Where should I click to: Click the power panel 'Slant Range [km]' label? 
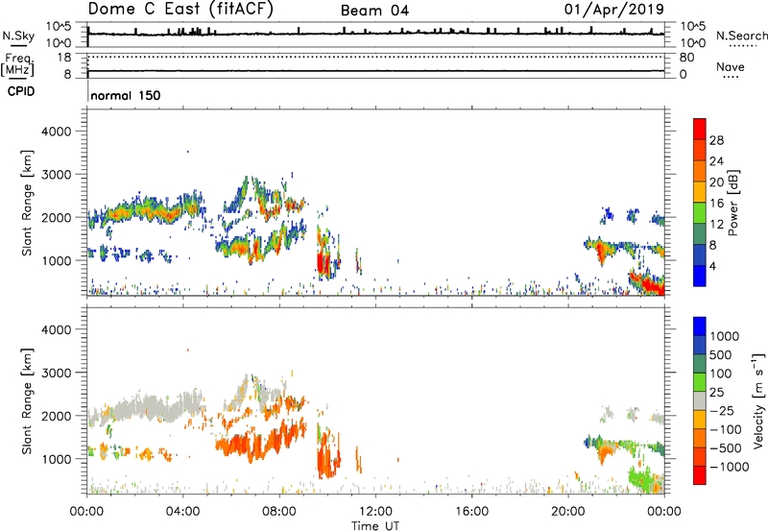tap(27, 203)
